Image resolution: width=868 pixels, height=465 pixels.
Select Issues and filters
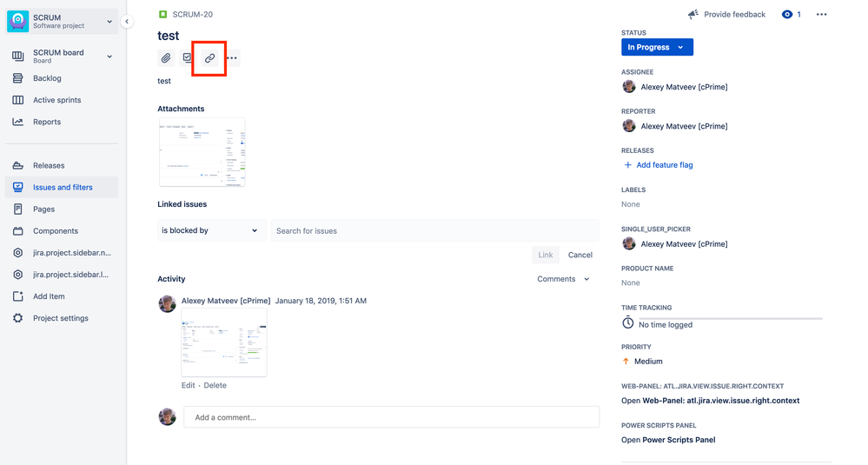click(x=62, y=187)
